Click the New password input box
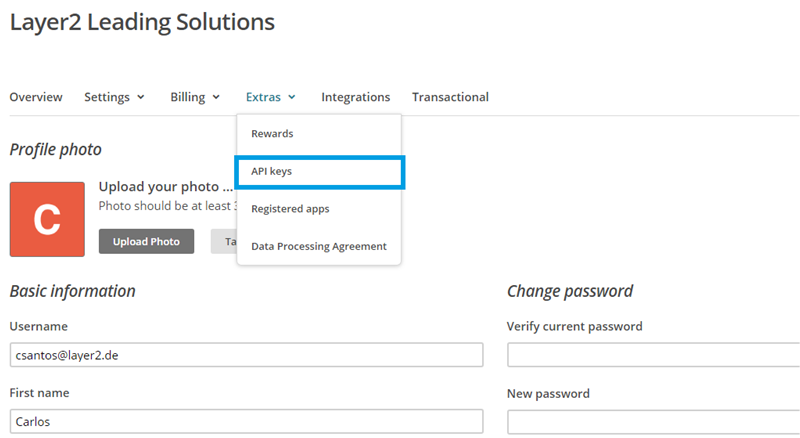Image resolution: width=800 pixels, height=438 pixels. pos(653,421)
